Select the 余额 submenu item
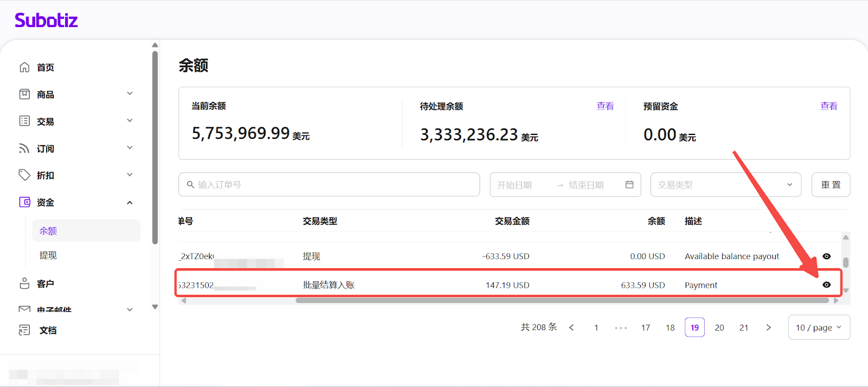Viewport: 868px width, 387px height. point(48,231)
